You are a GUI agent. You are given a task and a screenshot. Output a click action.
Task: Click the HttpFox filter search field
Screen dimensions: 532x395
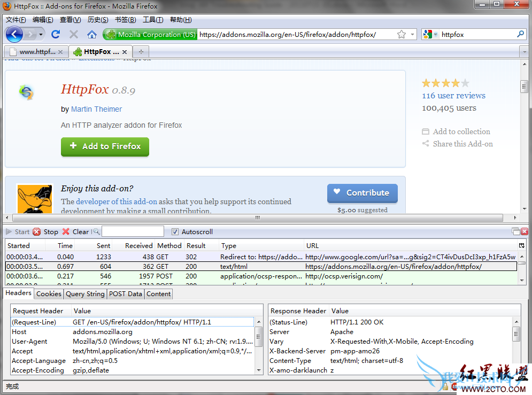pos(133,231)
